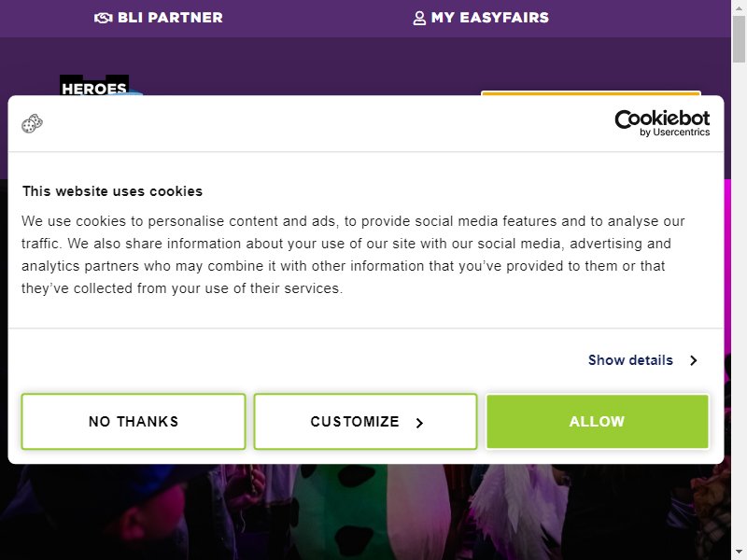Click the cookie icon in the consent dialog

click(x=32, y=124)
